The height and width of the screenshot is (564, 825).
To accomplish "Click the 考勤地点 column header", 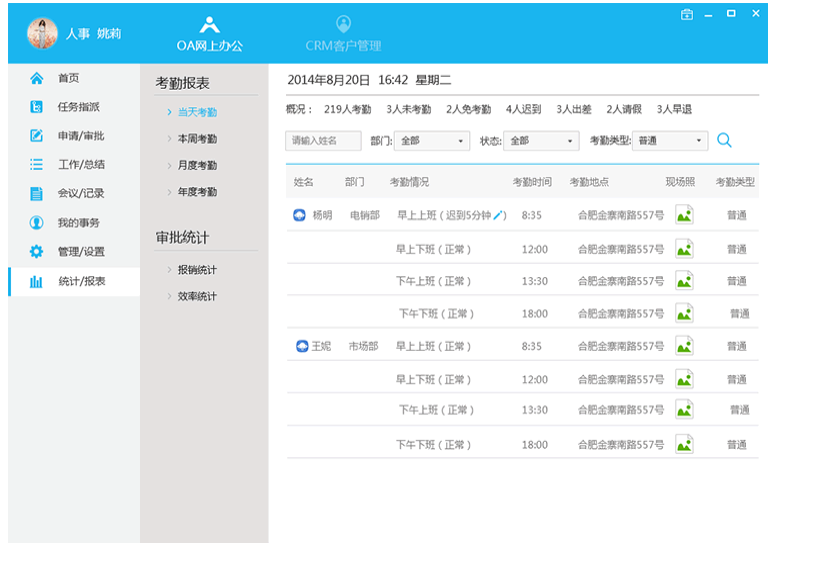I will (x=589, y=182).
